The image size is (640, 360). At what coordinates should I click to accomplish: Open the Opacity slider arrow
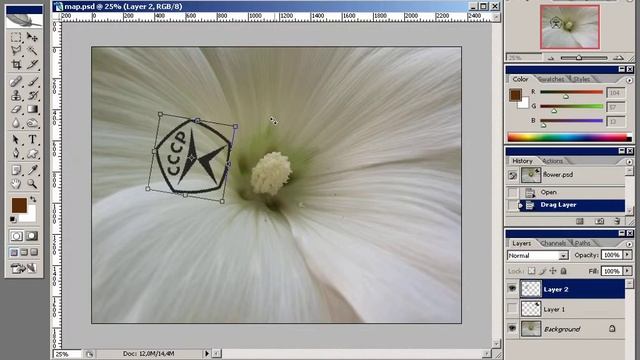click(x=627, y=255)
